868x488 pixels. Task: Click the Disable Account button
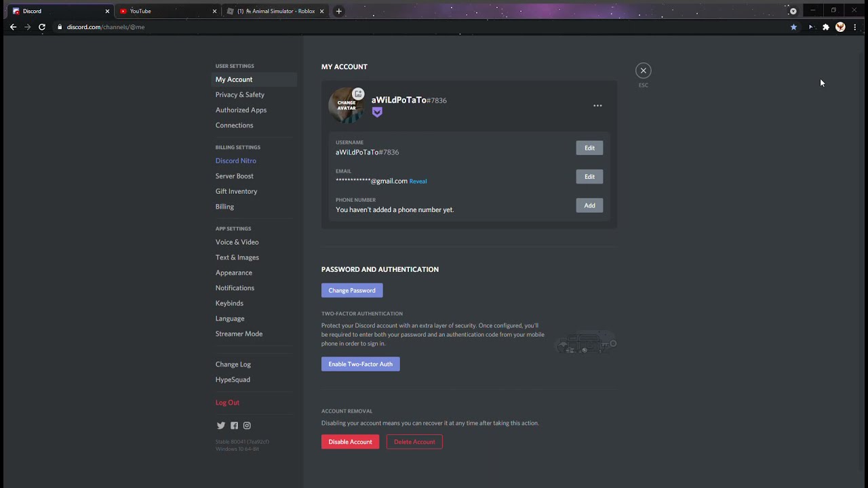coord(350,442)
